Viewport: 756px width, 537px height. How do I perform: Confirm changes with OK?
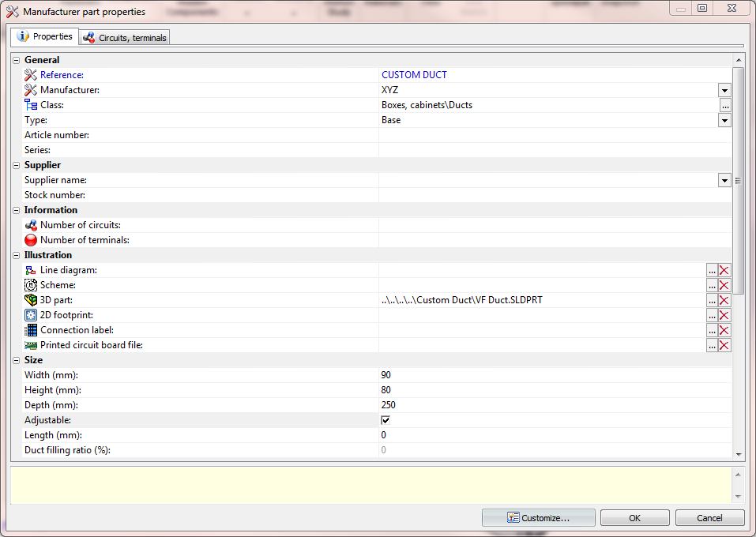(634, 517)
